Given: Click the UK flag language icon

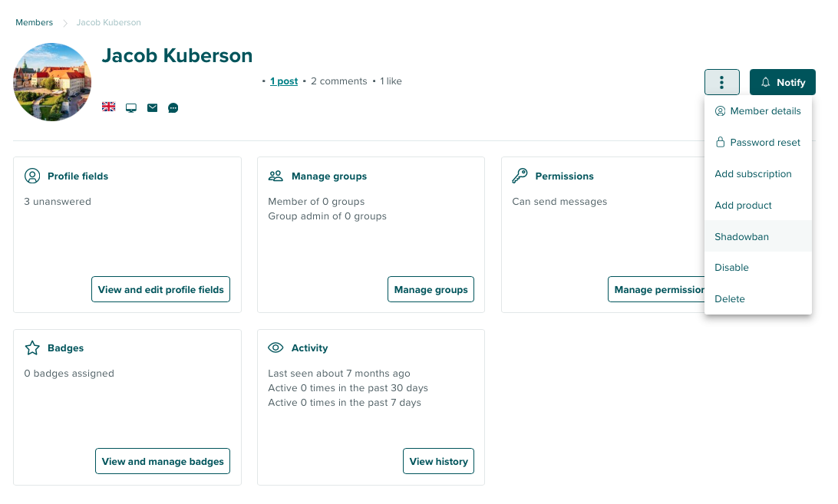Looking at the screenshot, I should [x=109, y=107].
